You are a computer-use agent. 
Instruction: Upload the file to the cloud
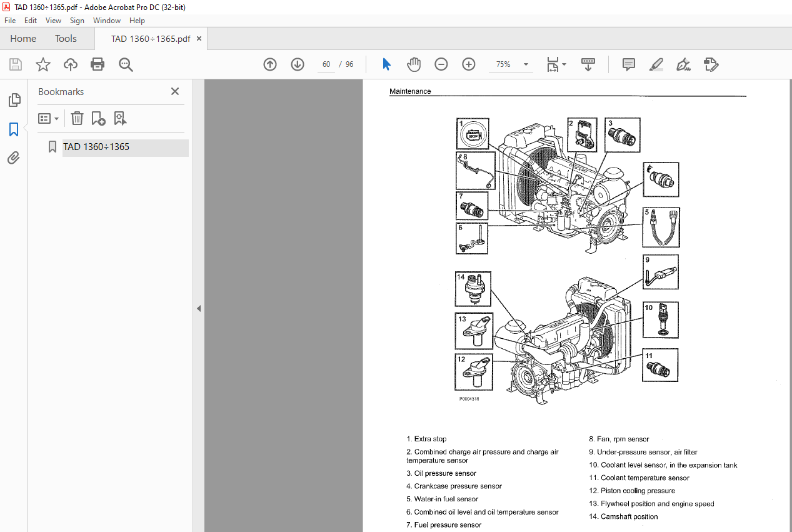coord(71,64)
